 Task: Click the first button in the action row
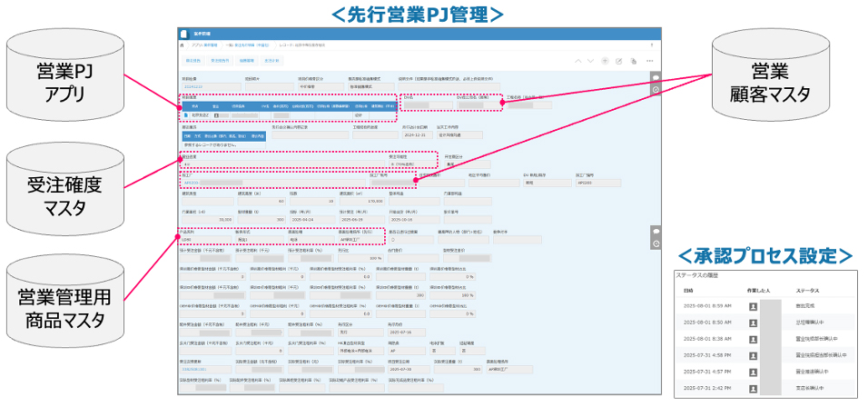(192, 61)
